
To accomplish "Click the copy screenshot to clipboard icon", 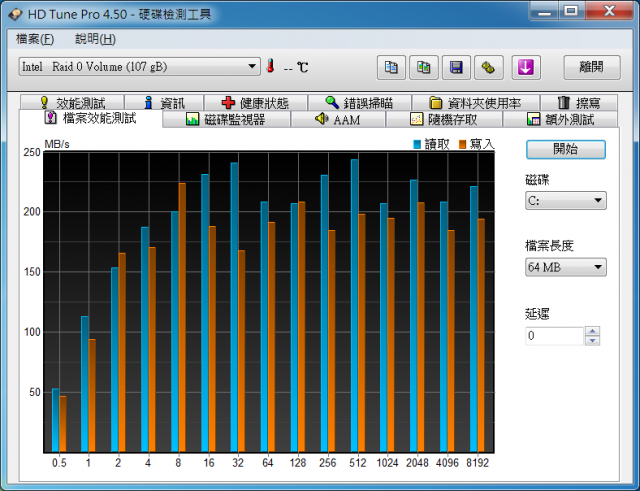I will [x=424, y=67].
